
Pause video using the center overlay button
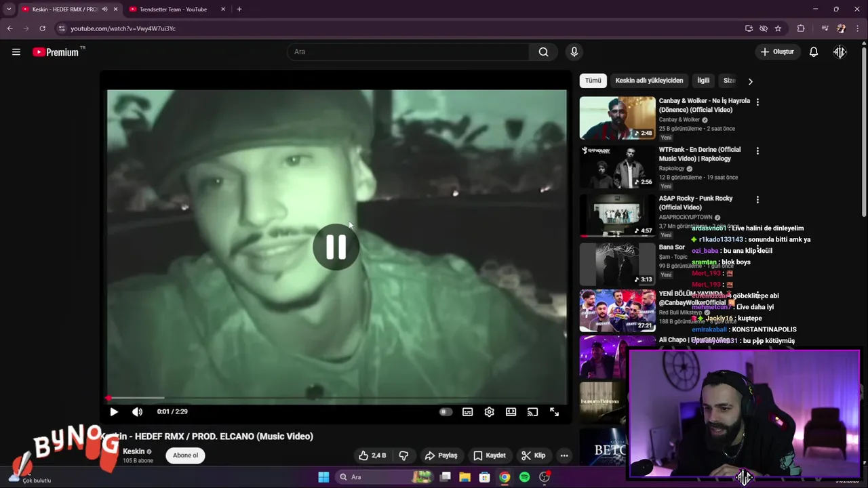pyautogui.click(x=336, y=247)
